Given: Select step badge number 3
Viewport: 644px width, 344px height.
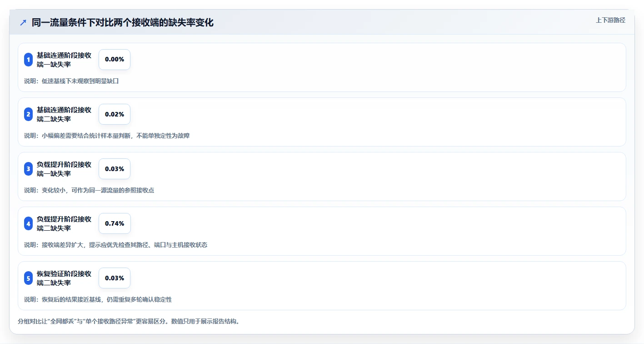Looking at the screenshot, I should (x=28, y=169).
